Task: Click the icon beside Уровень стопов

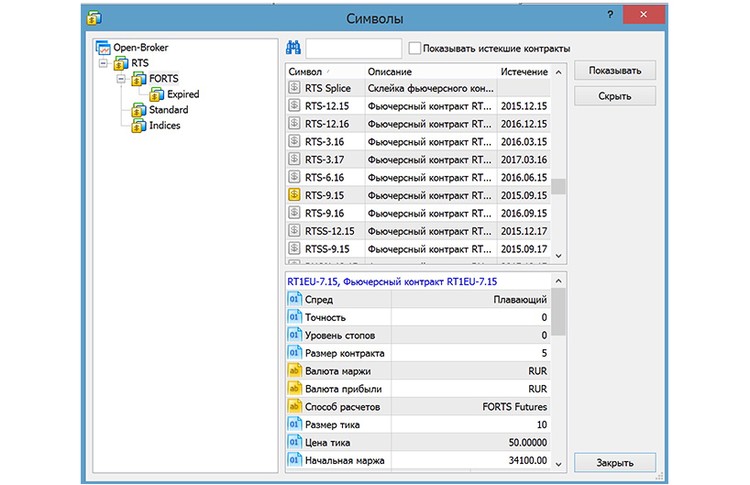Action: (x=294, y=335)
